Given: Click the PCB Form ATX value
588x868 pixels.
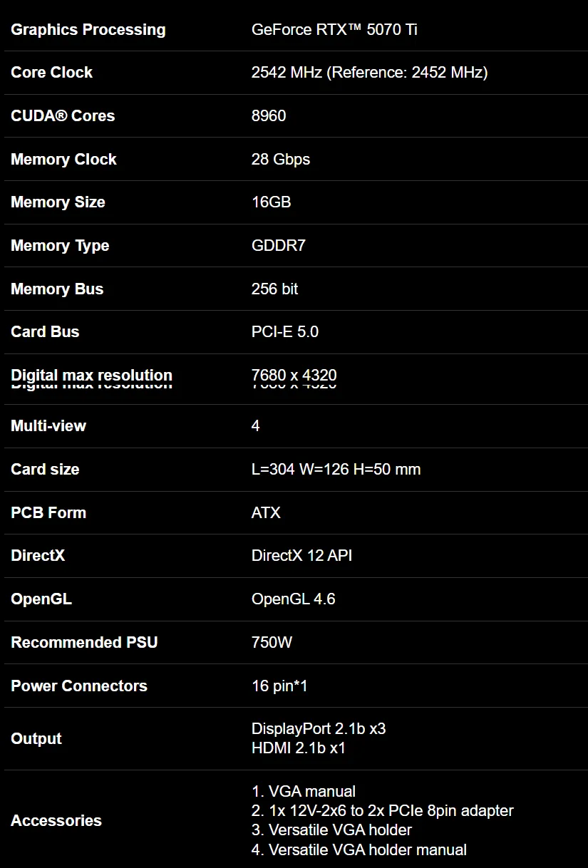Looking at the screenshot, I should [267, 513].
